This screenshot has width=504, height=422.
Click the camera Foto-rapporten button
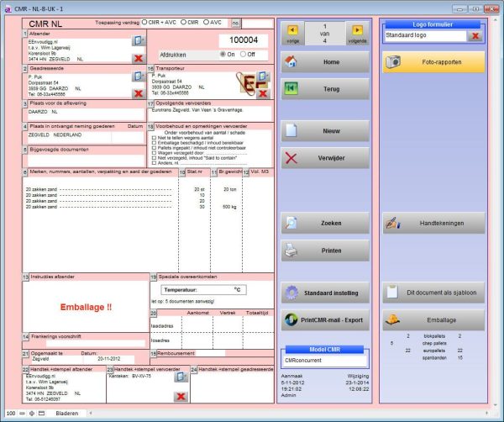coord(433,62)
